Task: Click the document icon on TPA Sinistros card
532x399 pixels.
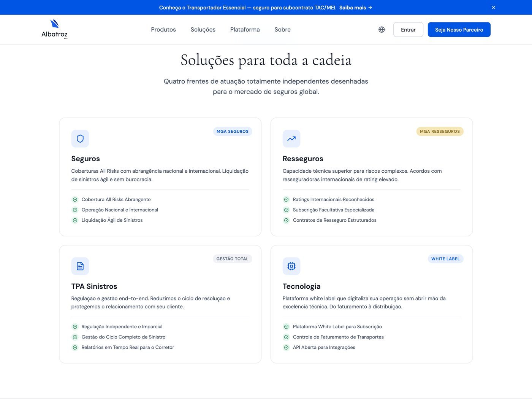Action: tap(80, 266)
